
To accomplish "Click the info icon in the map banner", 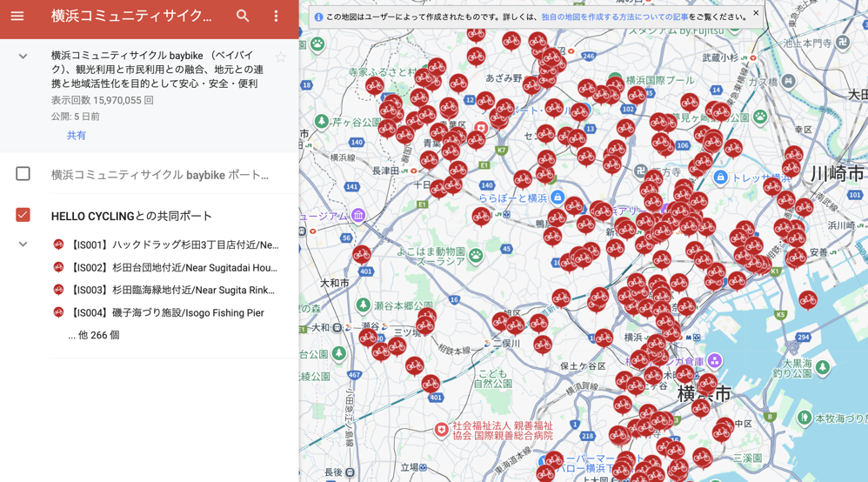I will coord(318,17).
